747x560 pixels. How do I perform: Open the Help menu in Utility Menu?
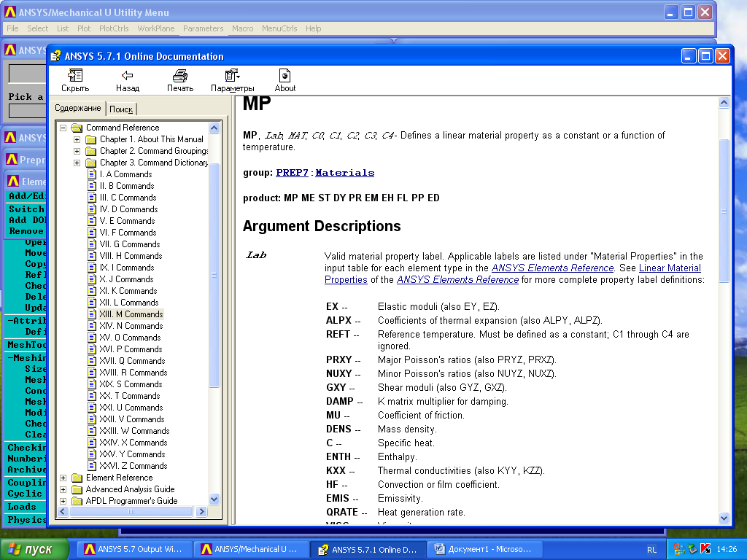(313, 28)
